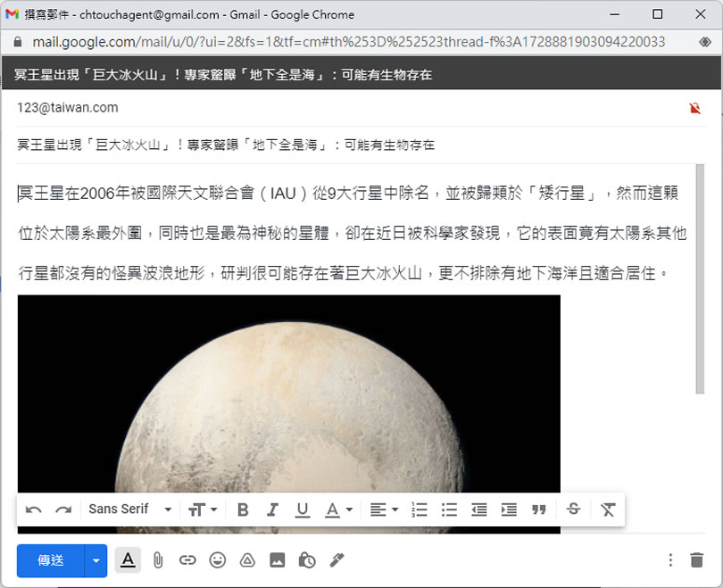Toggle confidential mode lock-clock icon

(307, 560)
